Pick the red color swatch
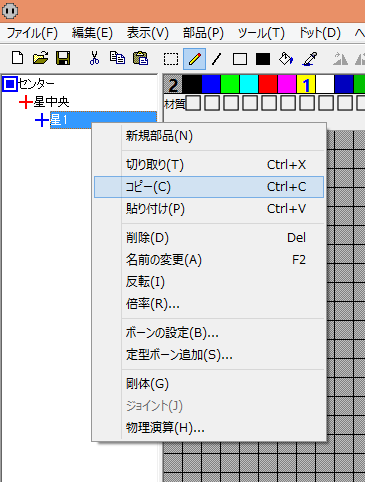Screen dimensions: 365x482 pyautogui.click(x=268, y=84)
